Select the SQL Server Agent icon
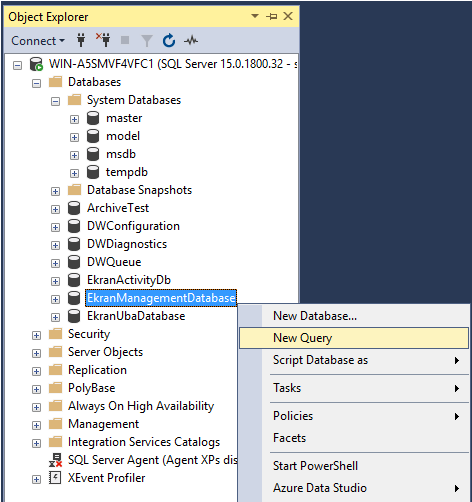The width and height of the screenshot is (472, 502). click(55, 460)
